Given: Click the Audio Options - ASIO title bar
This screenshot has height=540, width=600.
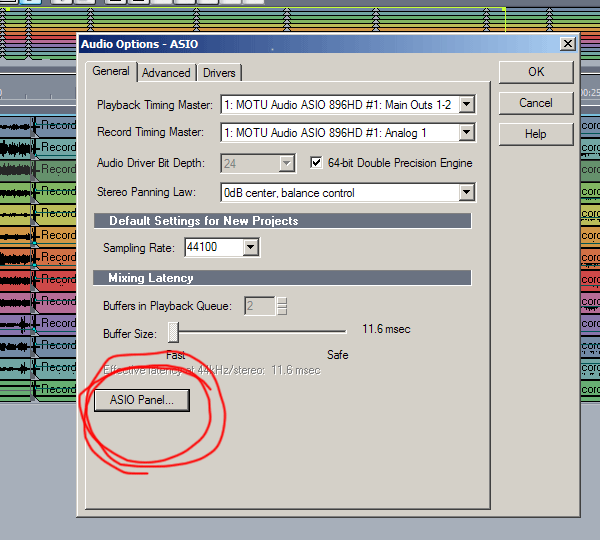Looking at the screenshot, I should (300, 44).
